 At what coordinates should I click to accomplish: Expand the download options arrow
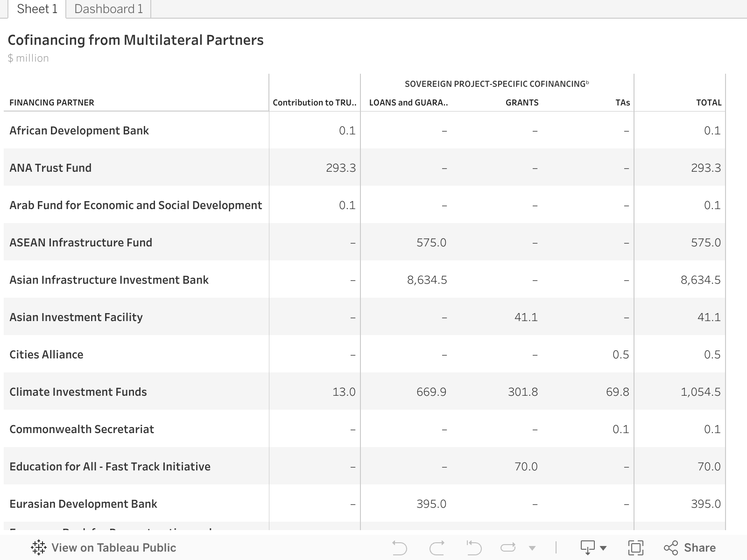click(x=603, y=548)
